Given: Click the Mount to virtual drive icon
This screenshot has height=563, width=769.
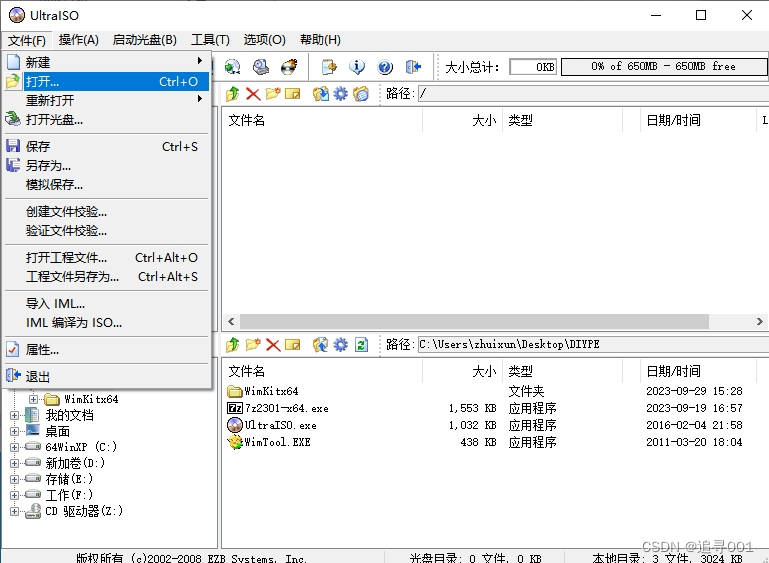Looking at the screenshot, I should [260, 67].
